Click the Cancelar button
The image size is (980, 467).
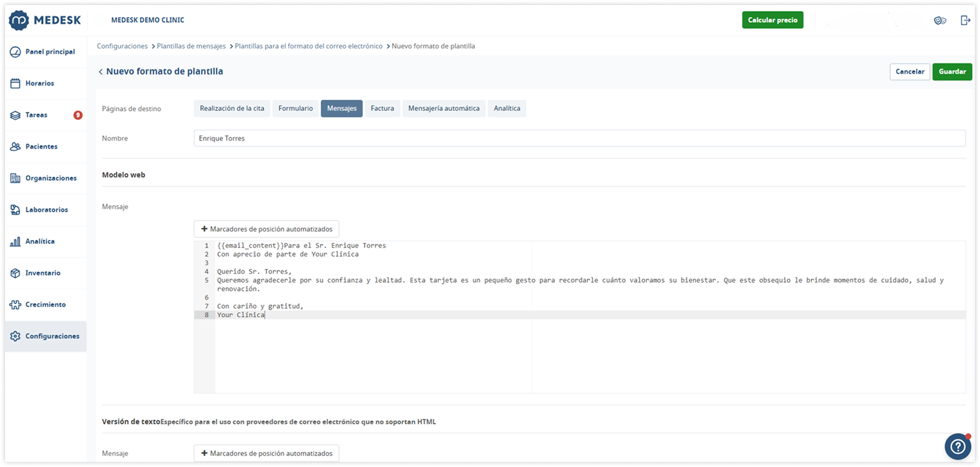[x=910, y=72]
